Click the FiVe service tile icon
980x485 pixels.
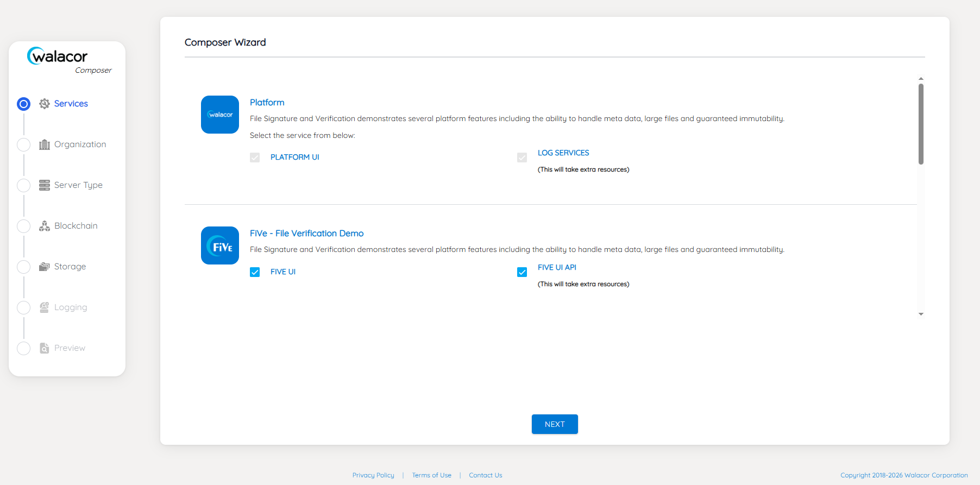tap(220, 245)
